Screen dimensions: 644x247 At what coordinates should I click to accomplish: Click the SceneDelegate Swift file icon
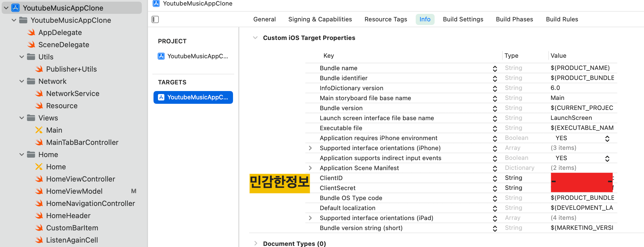pyautogui.click(x=31, y=44)
